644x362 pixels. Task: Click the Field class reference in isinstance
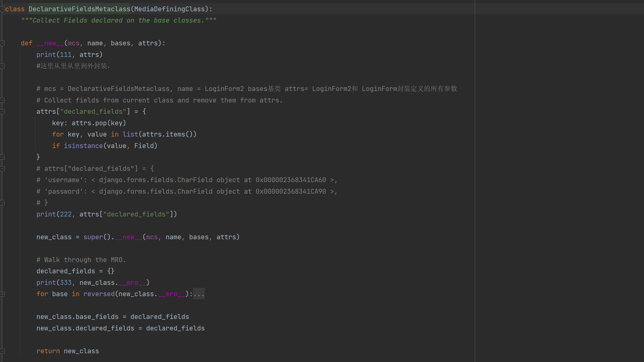pyautogui.click(x=144, y=146)
